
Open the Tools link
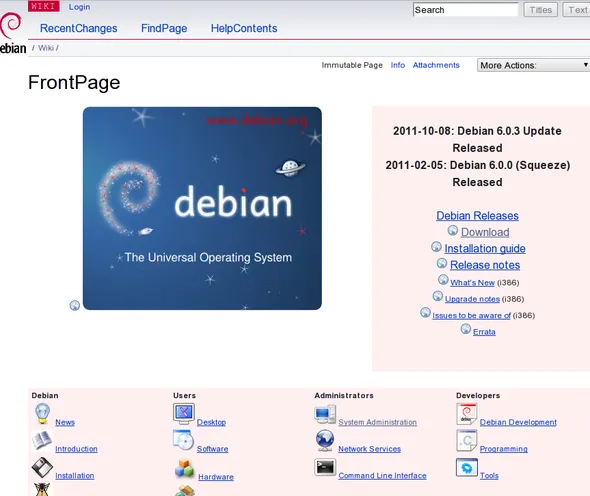(489, 476)
